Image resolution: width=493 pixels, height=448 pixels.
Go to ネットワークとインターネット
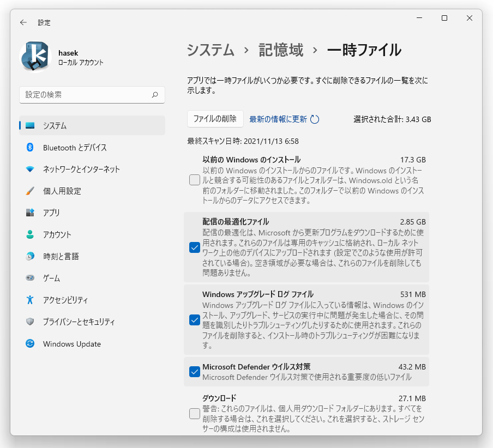tap(92, 169)
